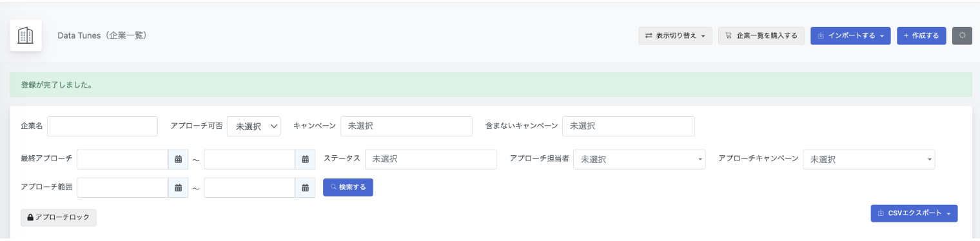Viewport: 980px width, 241px height.
Task: Click the 含まないキャンペーン field
Action: (x=629, y=126)
